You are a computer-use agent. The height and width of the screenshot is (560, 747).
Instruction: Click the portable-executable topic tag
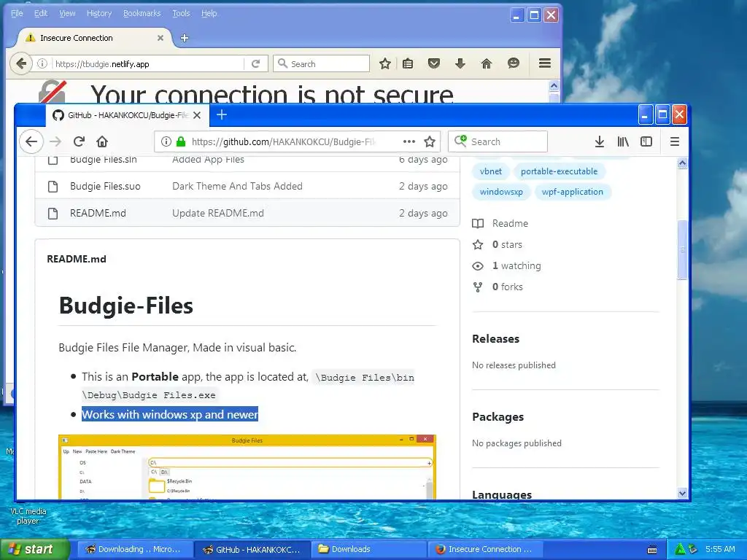tap(559, 171)
